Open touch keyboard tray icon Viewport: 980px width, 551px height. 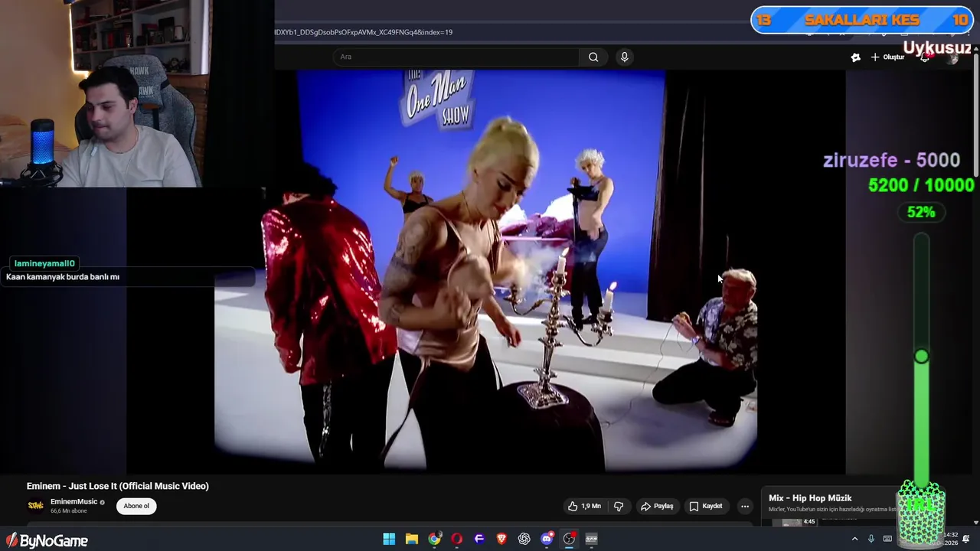pos(888,539)
